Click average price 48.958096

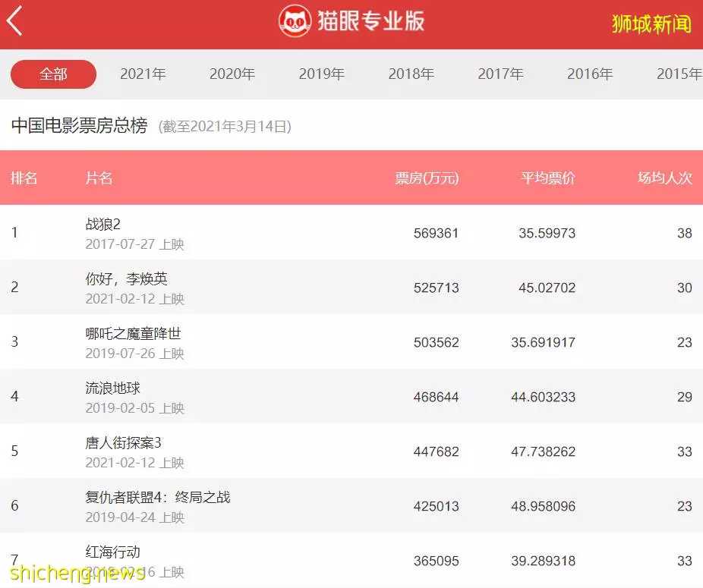543,506
